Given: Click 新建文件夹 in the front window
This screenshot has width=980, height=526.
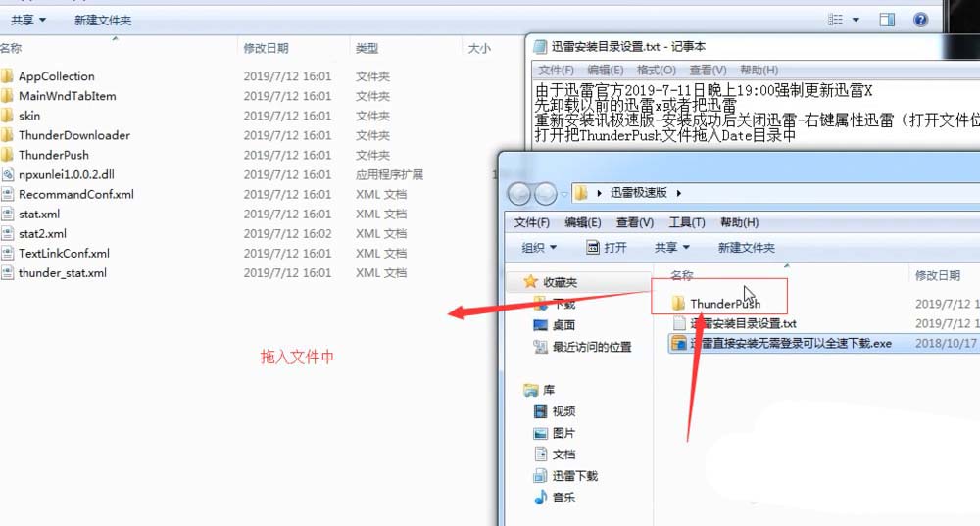Looking at the screenshot, I should pos(746,248).
